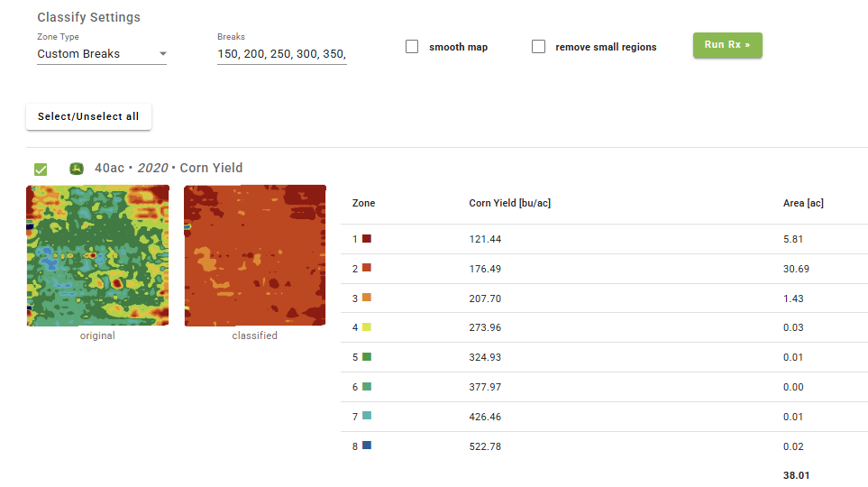Click the 0.02 area value
Viewport: 868px width, 487px height.
coord(793,446)
